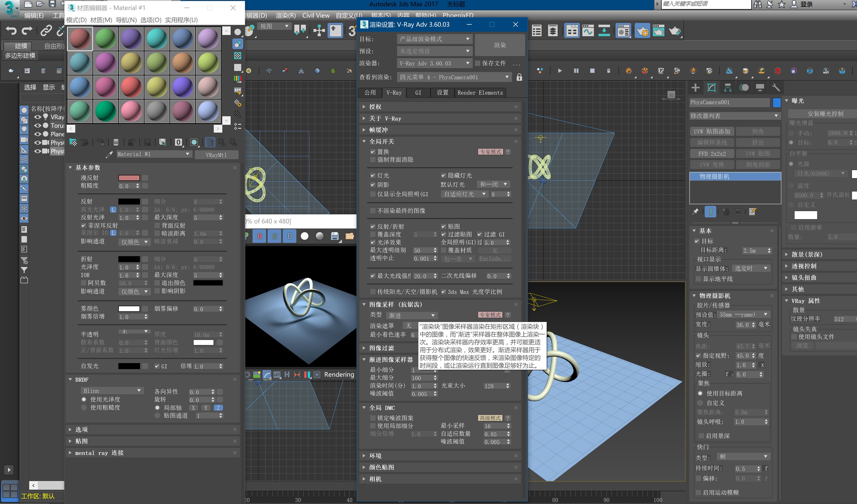Toggle red channel in frame buffer
This screenshot has height=504, width=857.
260,236
